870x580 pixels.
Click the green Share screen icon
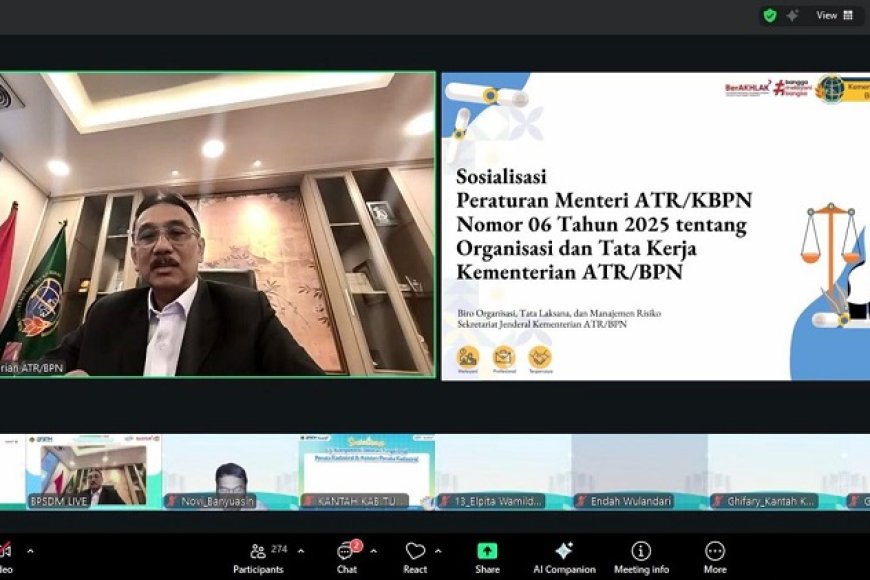coord(487,548)
